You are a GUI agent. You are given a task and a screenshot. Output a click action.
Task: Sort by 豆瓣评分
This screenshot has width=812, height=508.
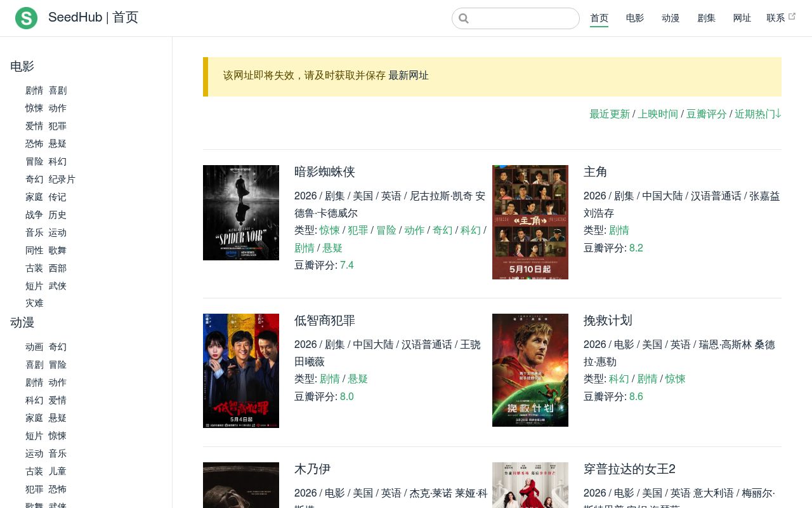point(707,114)
